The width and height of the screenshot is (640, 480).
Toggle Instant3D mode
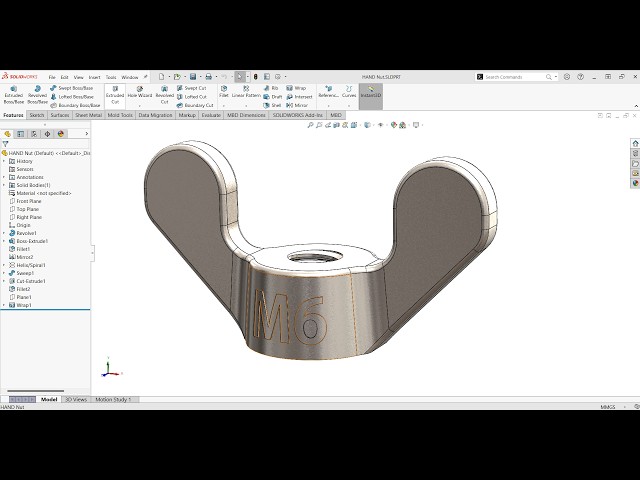tap(371, 96)
